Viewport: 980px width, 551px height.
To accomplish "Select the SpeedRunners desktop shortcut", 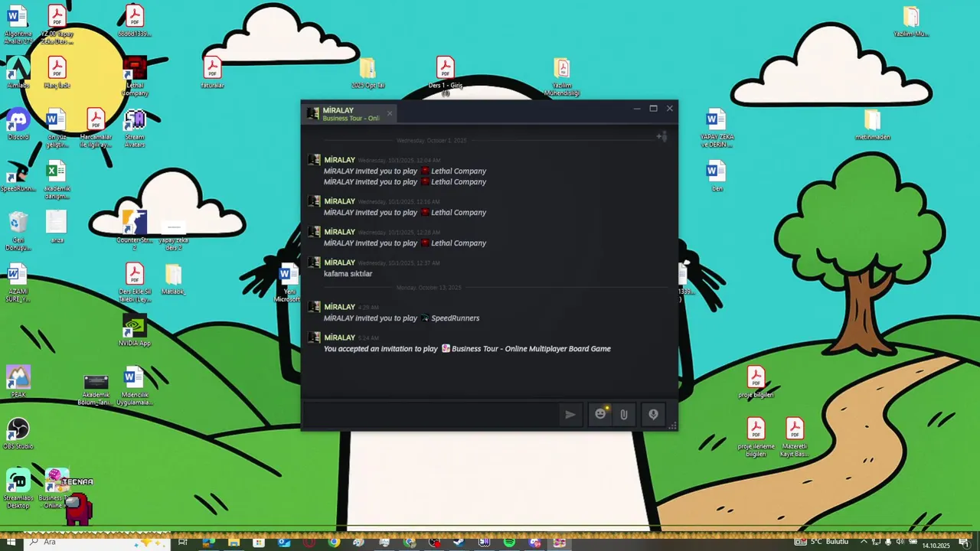I will coord(18,177).
